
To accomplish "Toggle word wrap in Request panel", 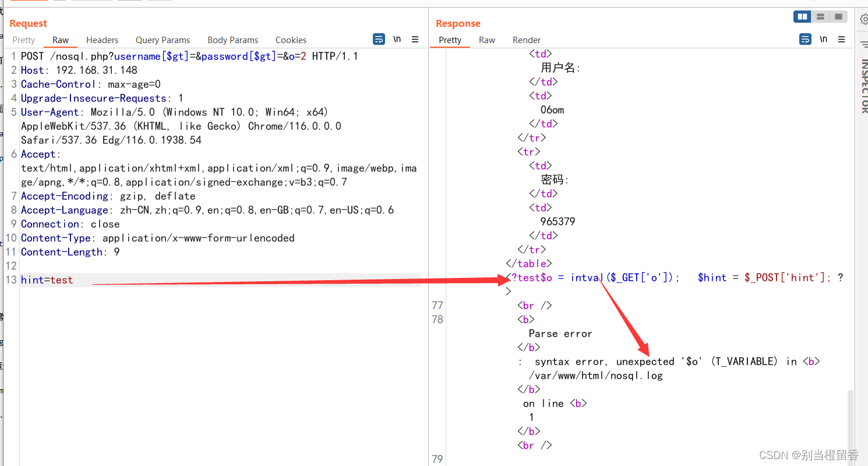I will point(379,40).
